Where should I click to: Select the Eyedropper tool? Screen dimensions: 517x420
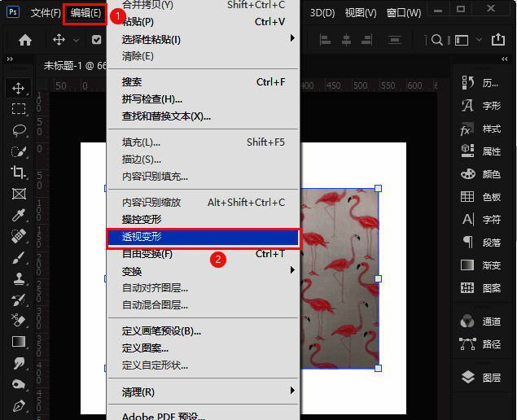click(19, 215)
